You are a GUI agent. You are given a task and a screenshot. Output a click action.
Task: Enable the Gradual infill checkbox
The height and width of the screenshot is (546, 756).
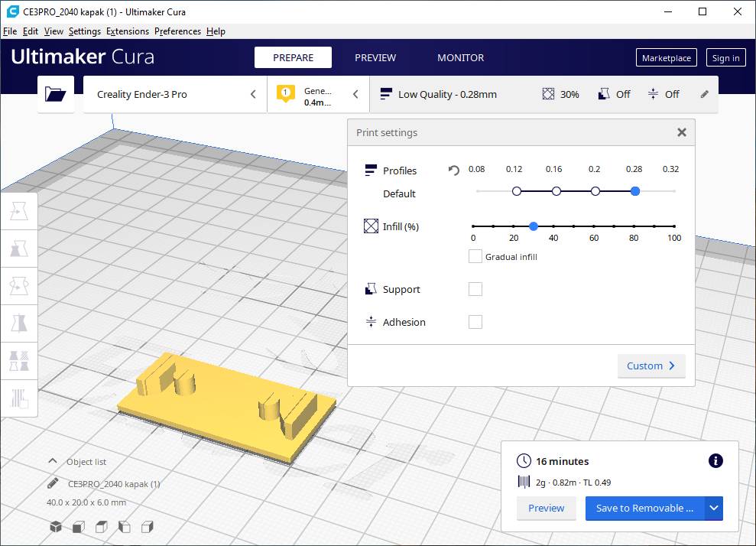pyautogui.click(x=475, y=256)
